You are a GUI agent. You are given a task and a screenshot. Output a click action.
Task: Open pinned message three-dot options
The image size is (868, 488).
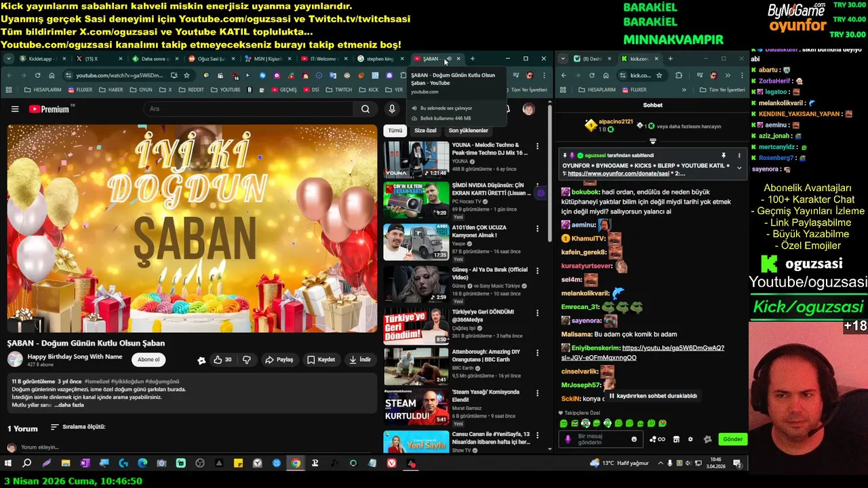tap(739, 155)
